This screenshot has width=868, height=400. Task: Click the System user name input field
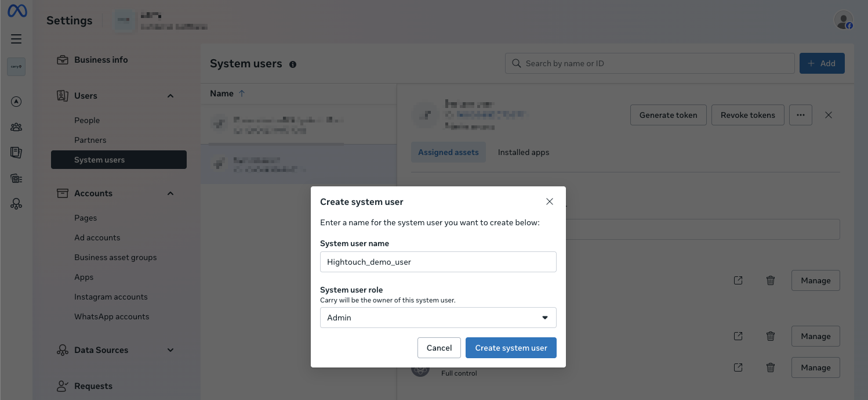(x=438, y=262)
